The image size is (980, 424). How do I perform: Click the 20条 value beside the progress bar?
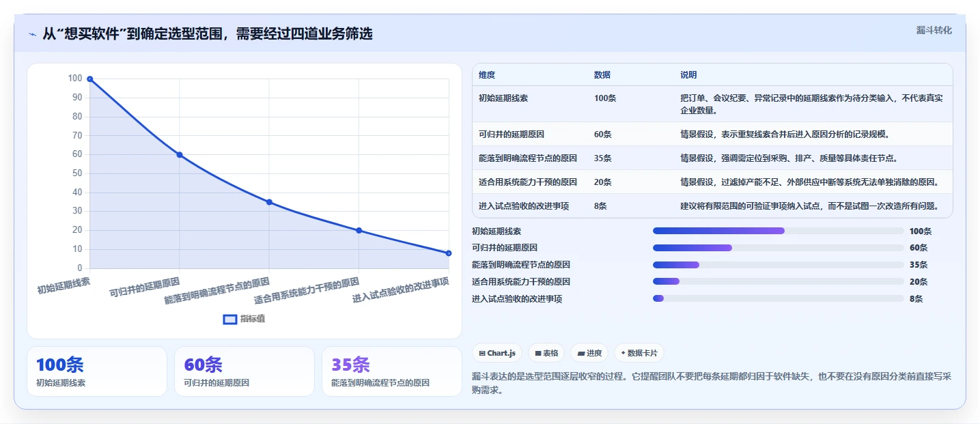click(x=919, y=281)
